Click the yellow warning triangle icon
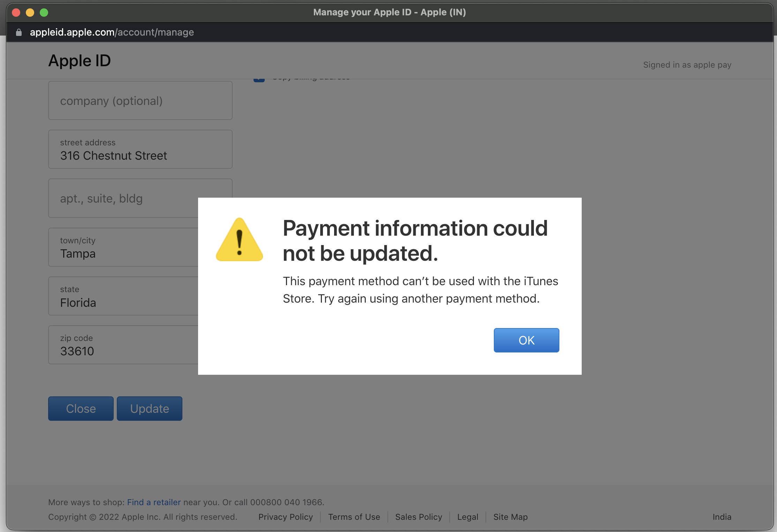 click(239, 241)
